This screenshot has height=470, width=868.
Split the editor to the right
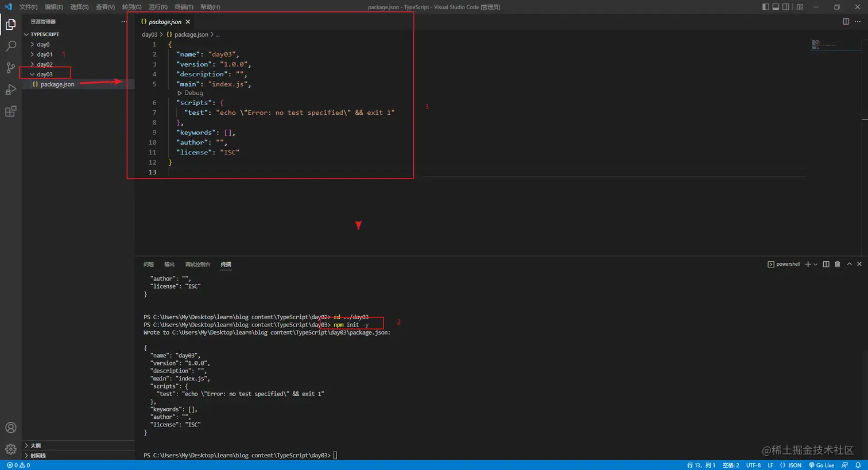tap(846, 22)
